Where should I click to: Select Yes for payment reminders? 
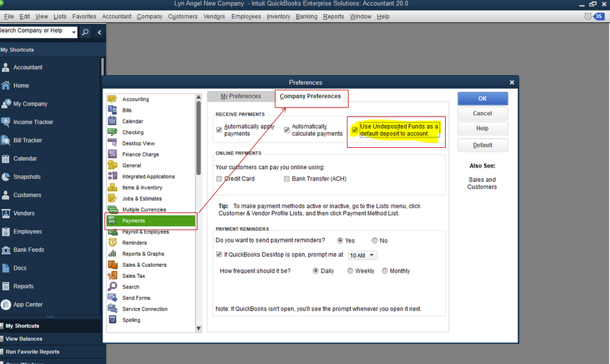pyautogui.click(x=340, y=241)
